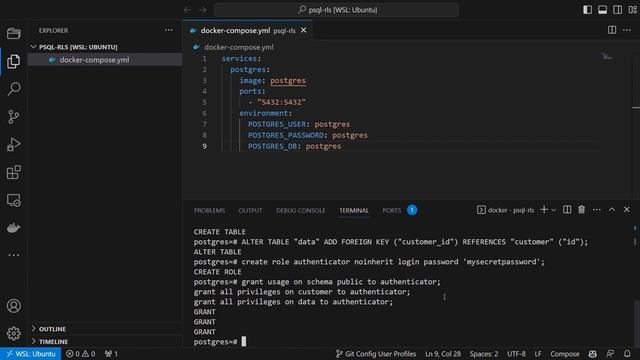Split the editor to the right
Viewport: 640px width, 360px height.
coord(612,30)
